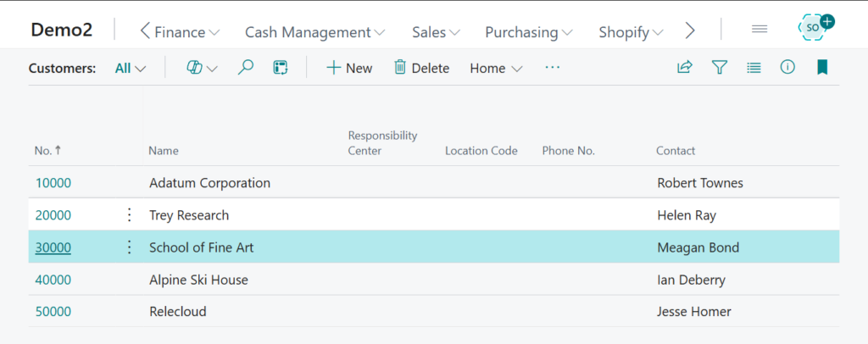
Task: Open the share icon in the toolbar
Action: coord(685,68)
